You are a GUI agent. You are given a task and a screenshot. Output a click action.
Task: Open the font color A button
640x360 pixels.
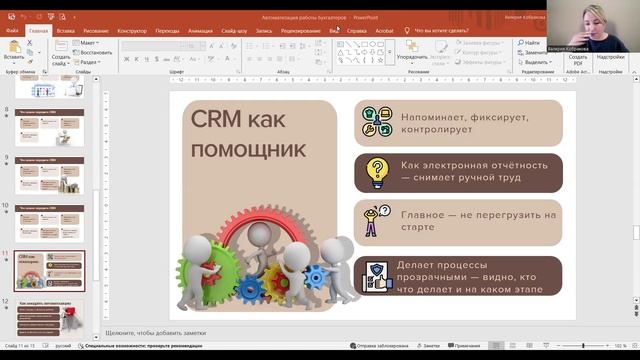pos(227,60)
